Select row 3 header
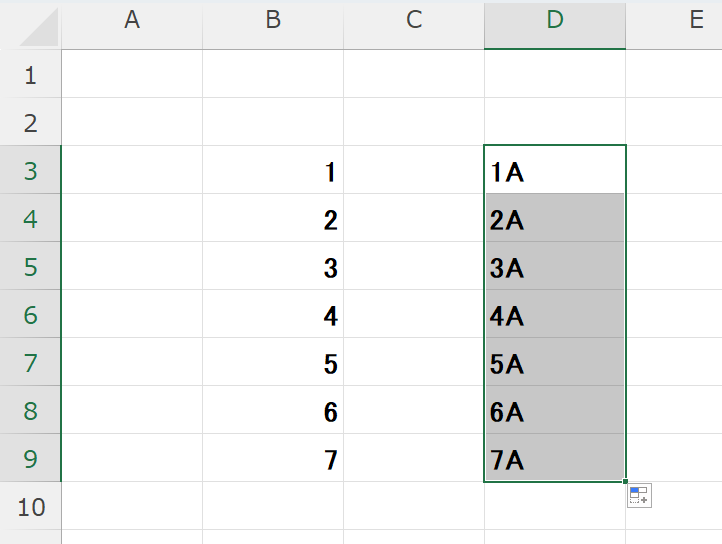 point(30,171)
